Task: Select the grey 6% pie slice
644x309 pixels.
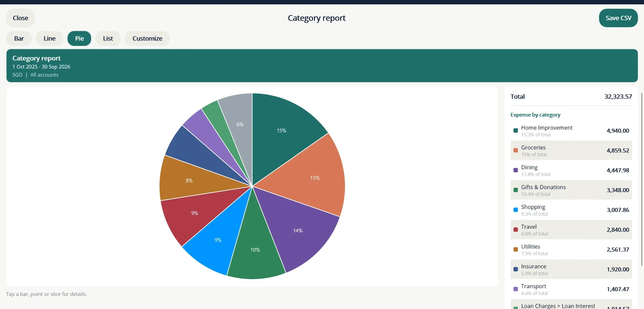Action: [x=239, y=125]
